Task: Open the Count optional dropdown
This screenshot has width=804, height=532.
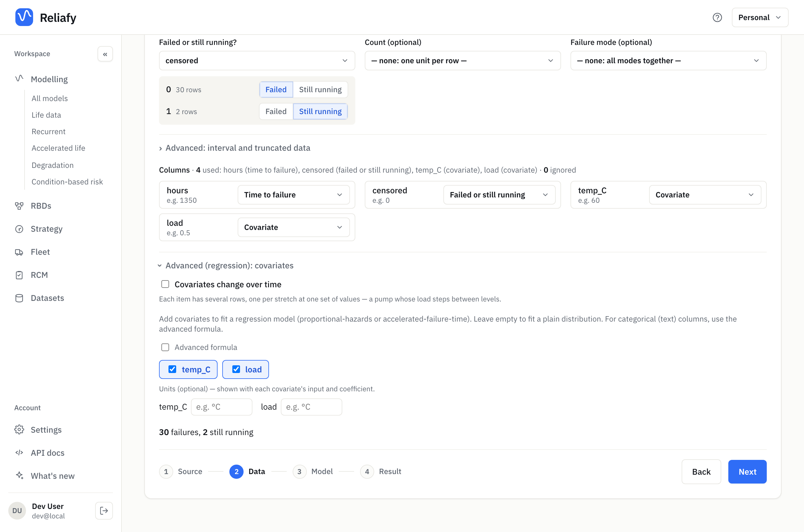Action: (462, 61)
